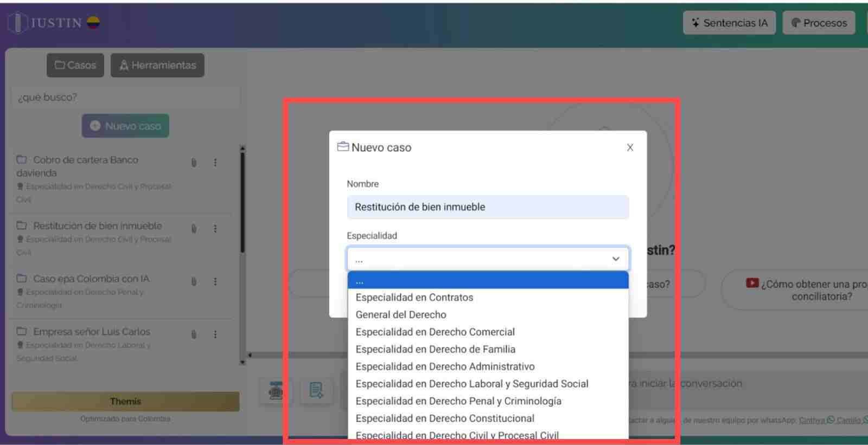Open the Restitución de bien inmueble case in sidebar
Image resolution: width=868 pixels, height=445 pixels.
pos(97,226)
